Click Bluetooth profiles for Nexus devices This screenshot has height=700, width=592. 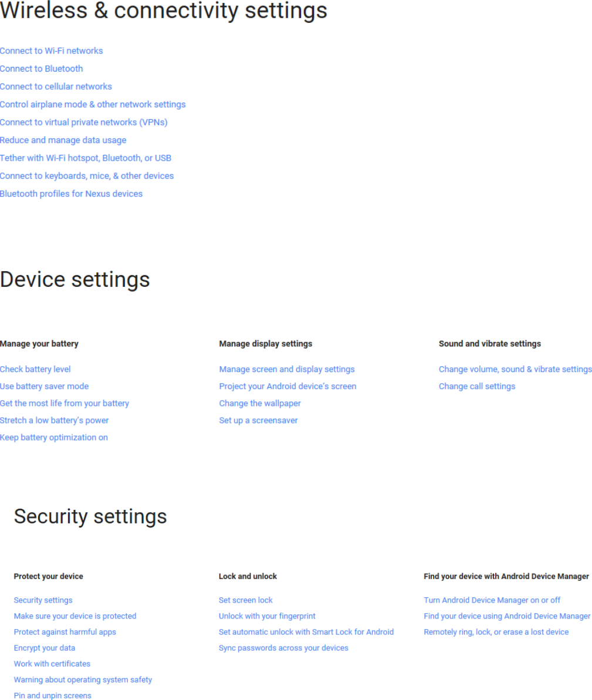(x=72, y=194)
